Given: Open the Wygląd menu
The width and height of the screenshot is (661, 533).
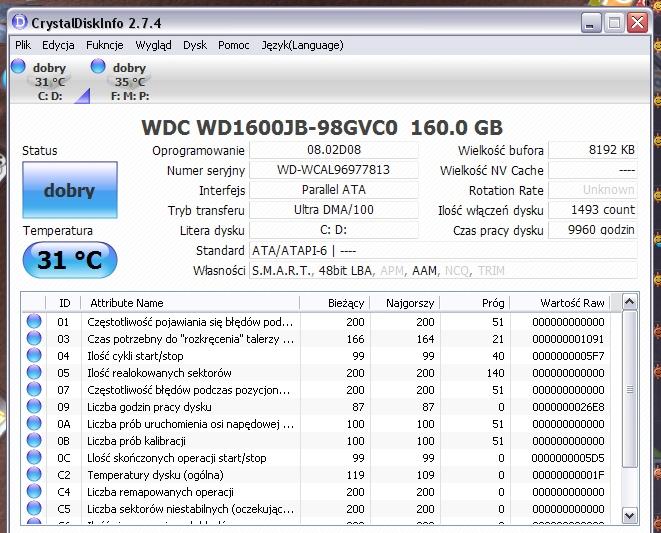Looking at the screenshot, I should 153,45.
